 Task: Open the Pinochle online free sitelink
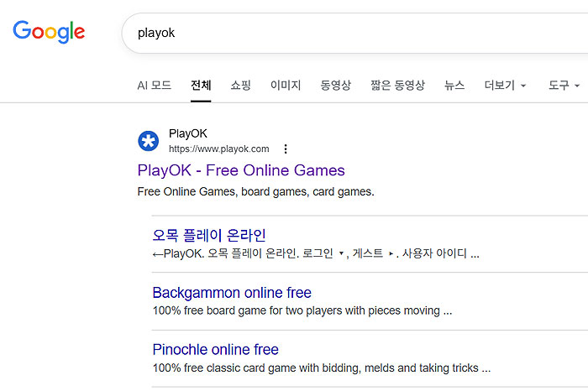coord(216,350)
